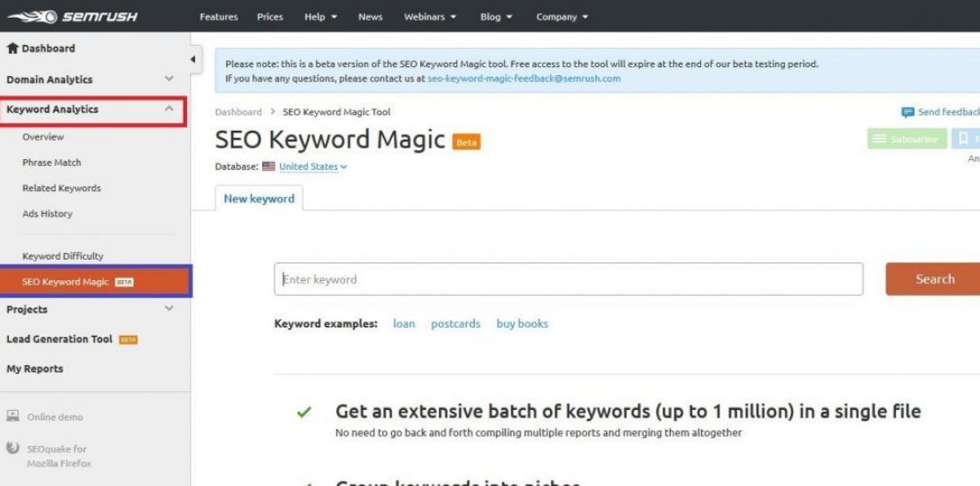
Task: Click the 'postcards' keyword example link
Action: point(456,323)
